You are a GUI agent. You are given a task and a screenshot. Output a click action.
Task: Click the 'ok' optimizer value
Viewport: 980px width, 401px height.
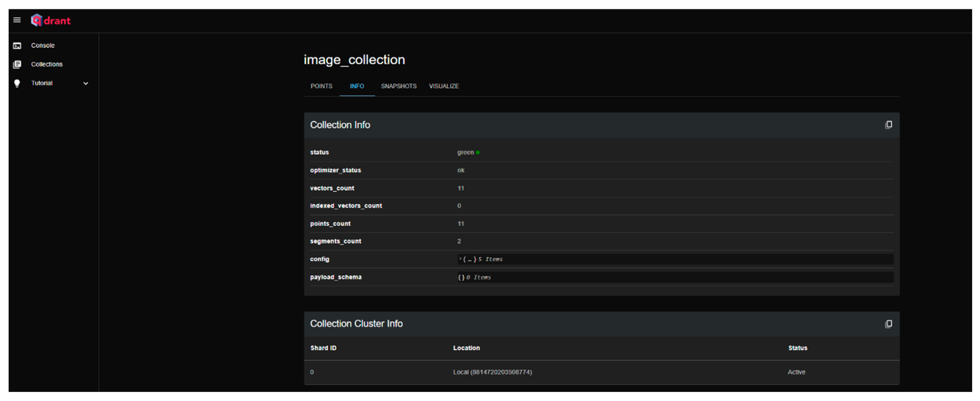(461, 170)
